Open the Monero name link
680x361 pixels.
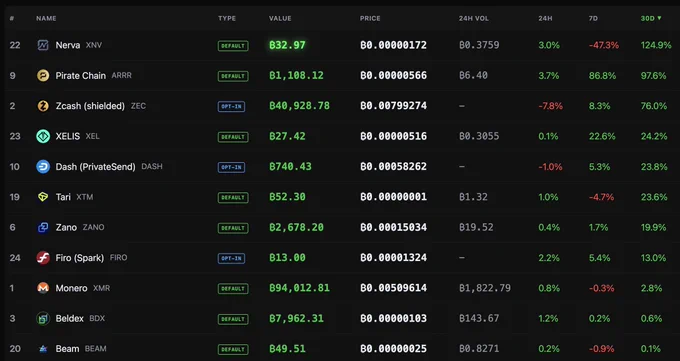[72, 288]
